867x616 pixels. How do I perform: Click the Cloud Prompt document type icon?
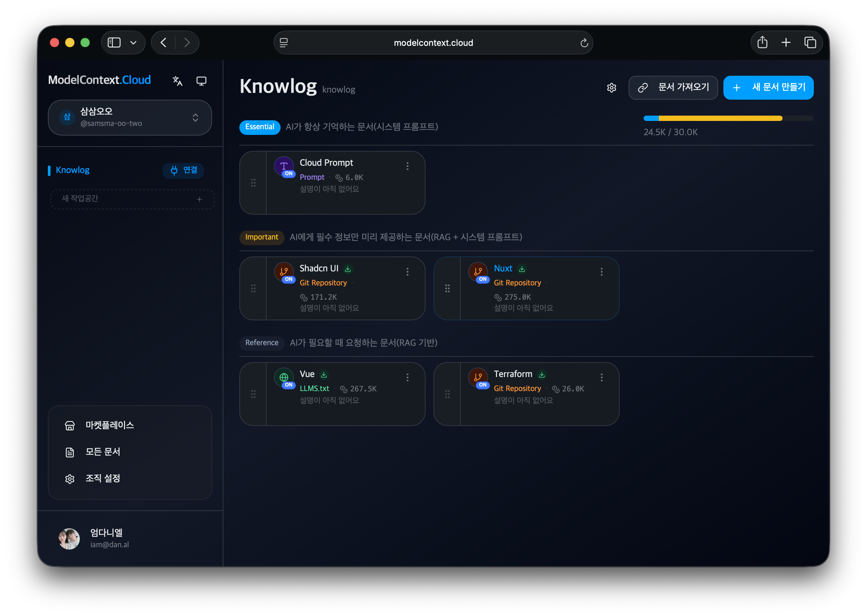tap(284, 166)
